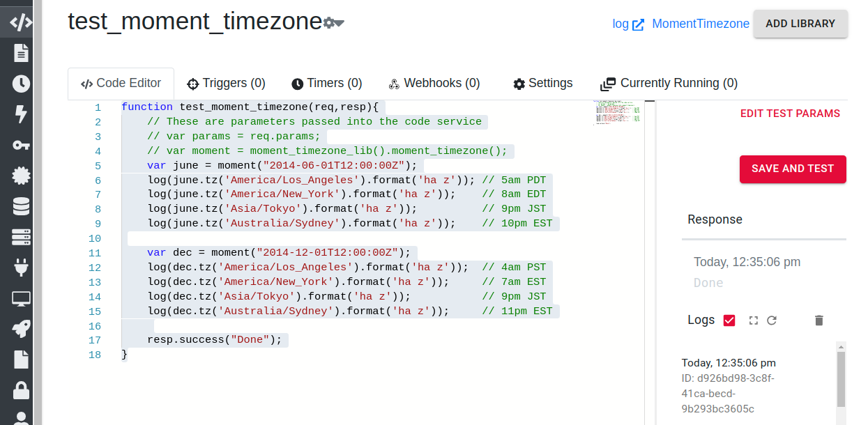Click the database cylinder sidebar icon
This screenshot has height=425, width=868.
(21, 207)
